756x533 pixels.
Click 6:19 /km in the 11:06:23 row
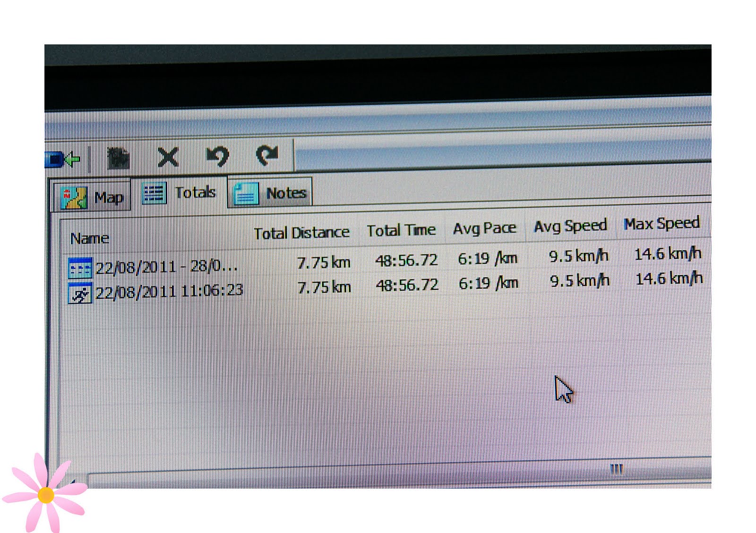pyautogui.click(x=489, y=283)
